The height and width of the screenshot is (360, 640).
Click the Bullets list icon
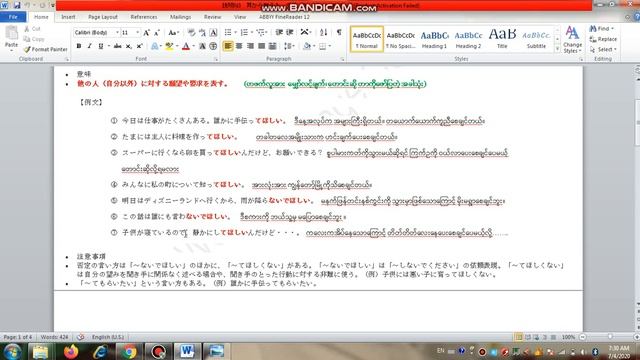(x=228, y=33)
